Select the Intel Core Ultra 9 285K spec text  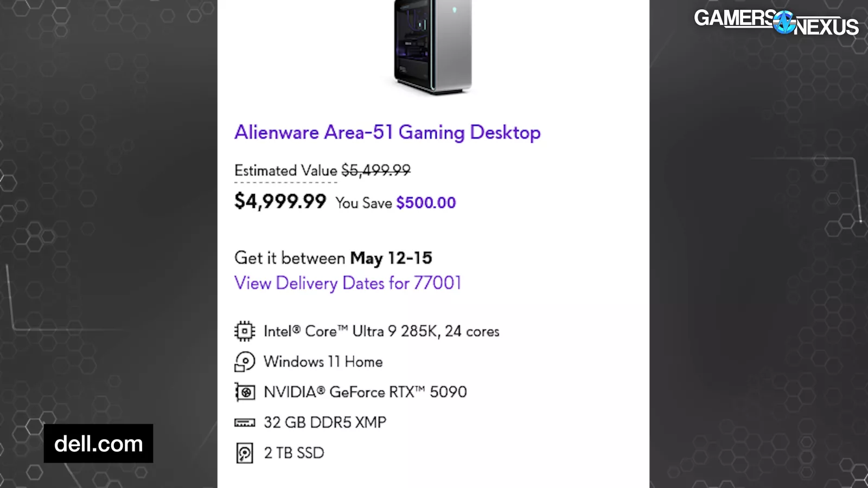[x=381, y=331]
